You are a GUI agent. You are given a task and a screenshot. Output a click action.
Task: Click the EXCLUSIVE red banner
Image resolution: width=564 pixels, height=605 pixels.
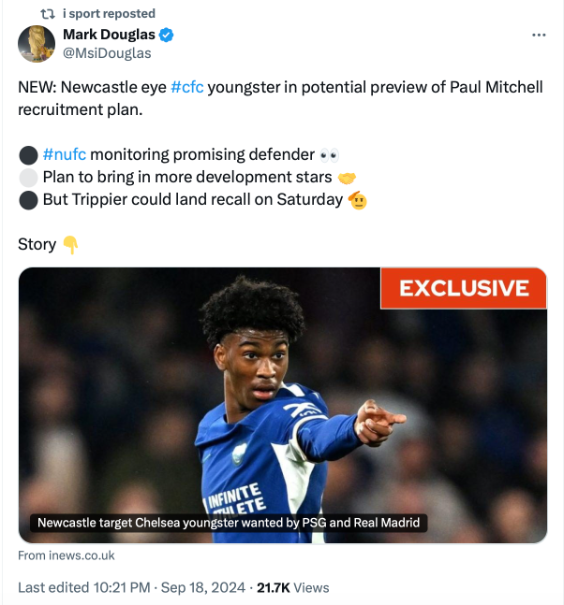[463, 288]
